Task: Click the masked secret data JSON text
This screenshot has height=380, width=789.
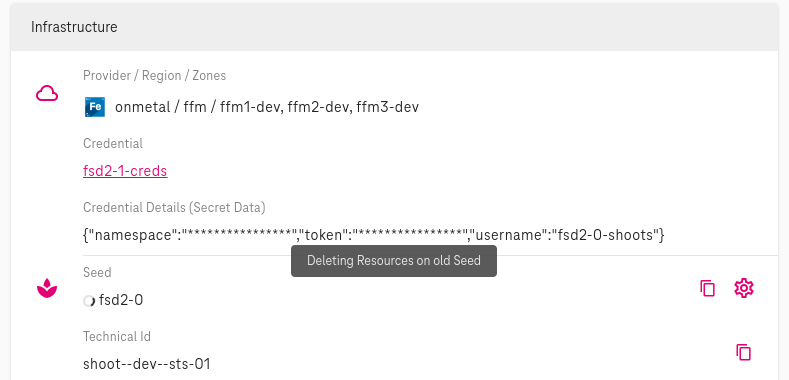Action: (374, 235)
